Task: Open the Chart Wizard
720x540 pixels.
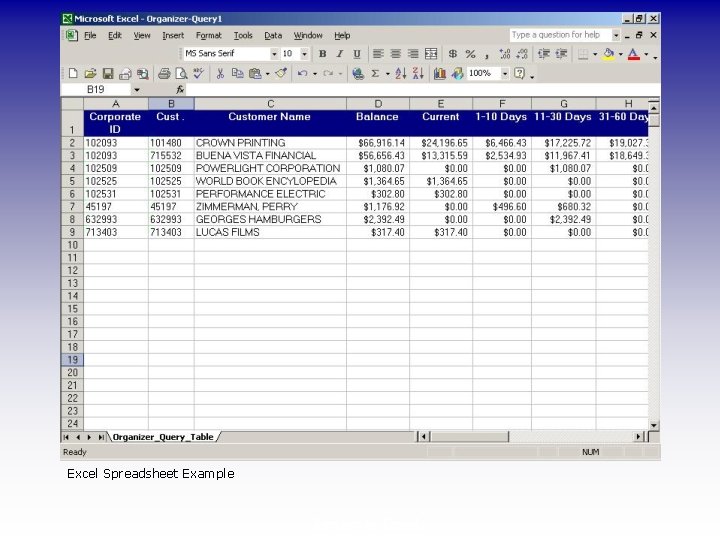Action: point(439,73)
